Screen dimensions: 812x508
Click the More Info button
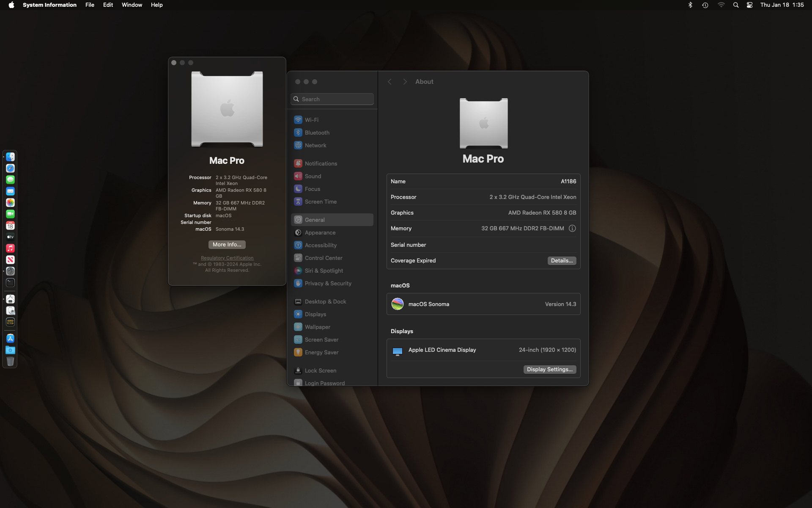pyautogui.click(x=227, y=245)
